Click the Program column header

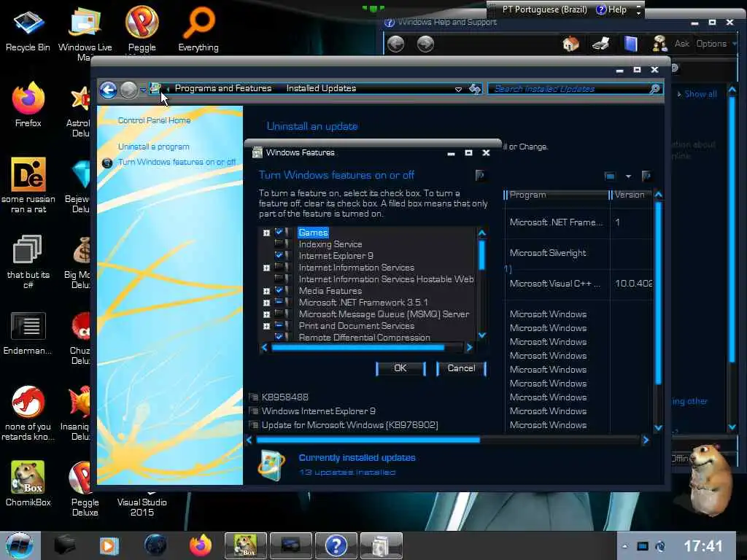click(557, 195)
